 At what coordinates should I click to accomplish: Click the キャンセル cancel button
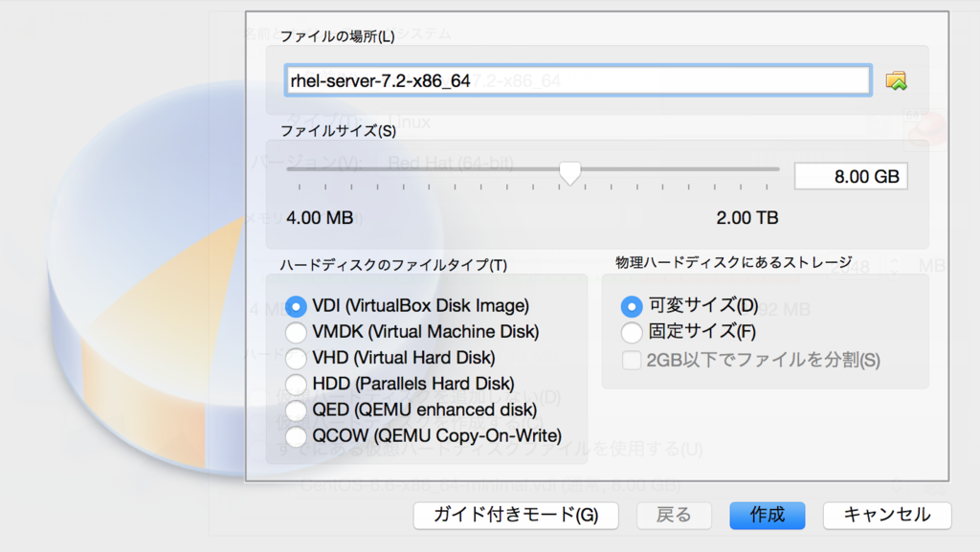coord(887,515)
